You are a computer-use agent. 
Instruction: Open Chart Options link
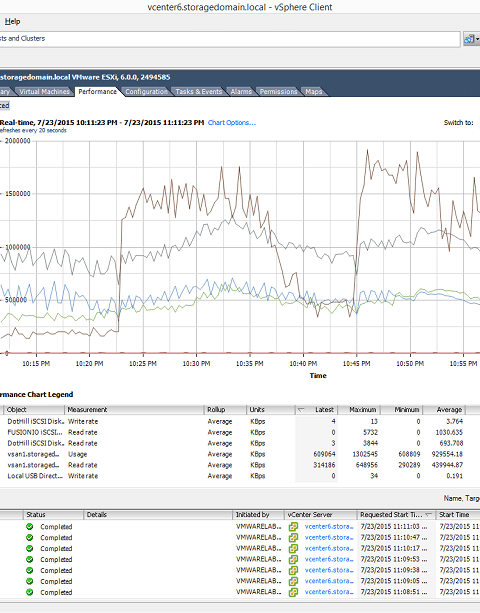pyautogui.click(x=232, y=122)
